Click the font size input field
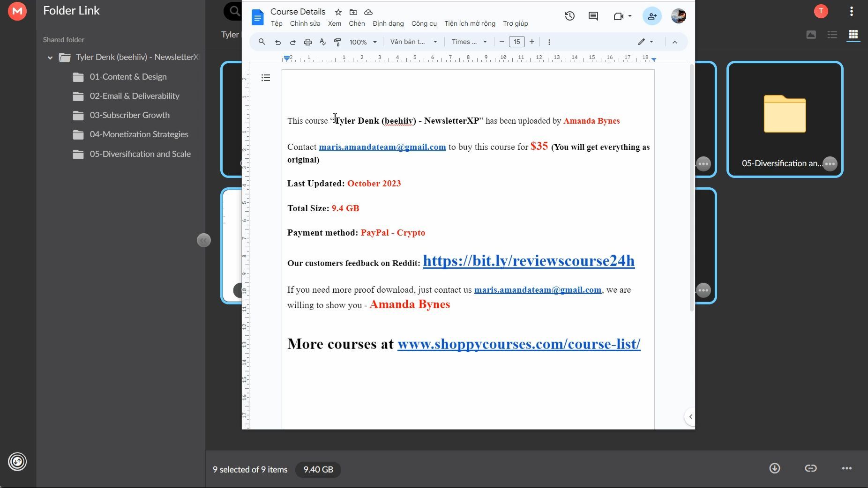This screenshot has height=488, width=868. (517, 42)
